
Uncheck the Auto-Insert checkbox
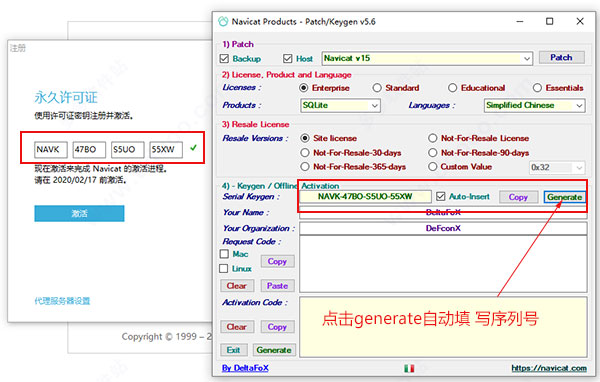coord(441,196)
